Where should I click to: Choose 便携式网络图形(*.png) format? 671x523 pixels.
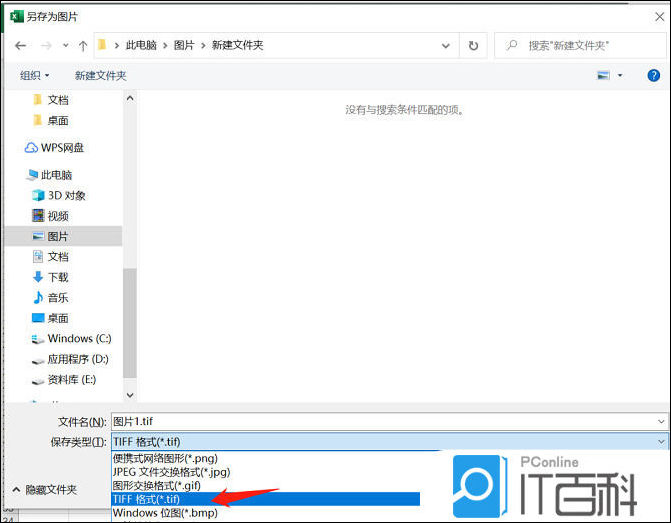(165, 458)
